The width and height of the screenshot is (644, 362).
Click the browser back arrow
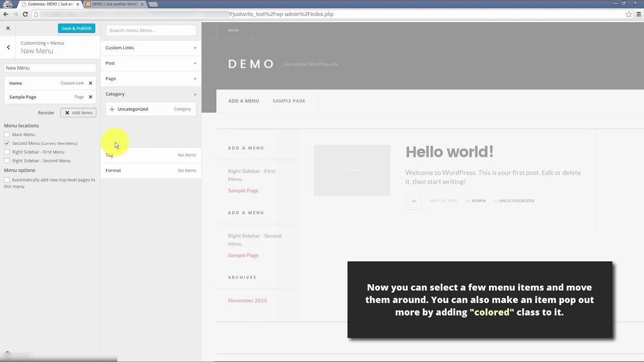6,14
